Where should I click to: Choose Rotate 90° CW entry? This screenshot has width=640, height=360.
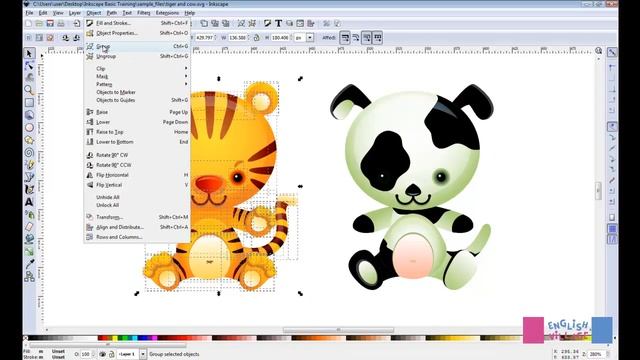[x=137, y=155]
